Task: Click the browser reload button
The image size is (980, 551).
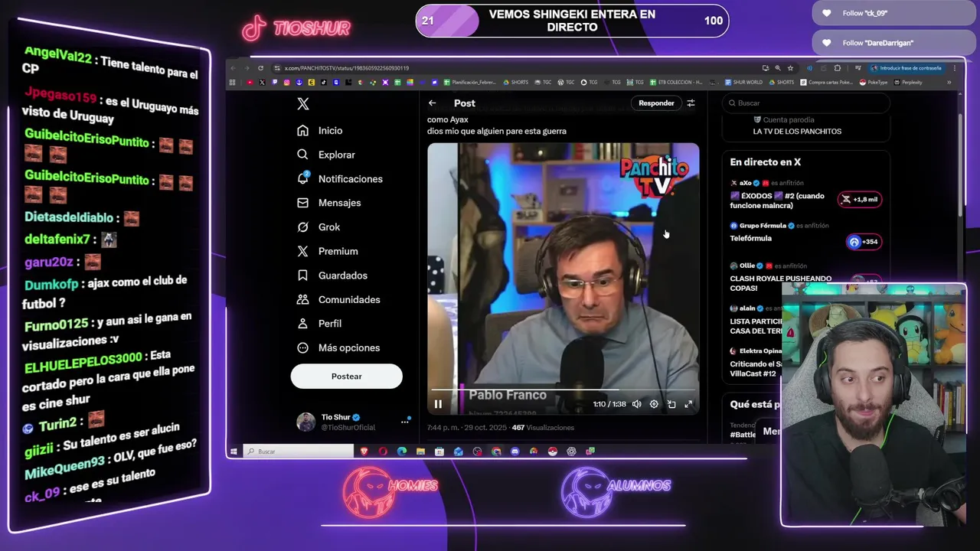Action: point(260,68)
